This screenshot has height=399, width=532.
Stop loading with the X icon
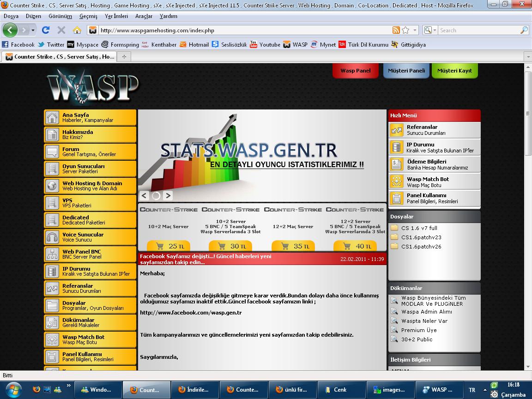tap(61, 30)
